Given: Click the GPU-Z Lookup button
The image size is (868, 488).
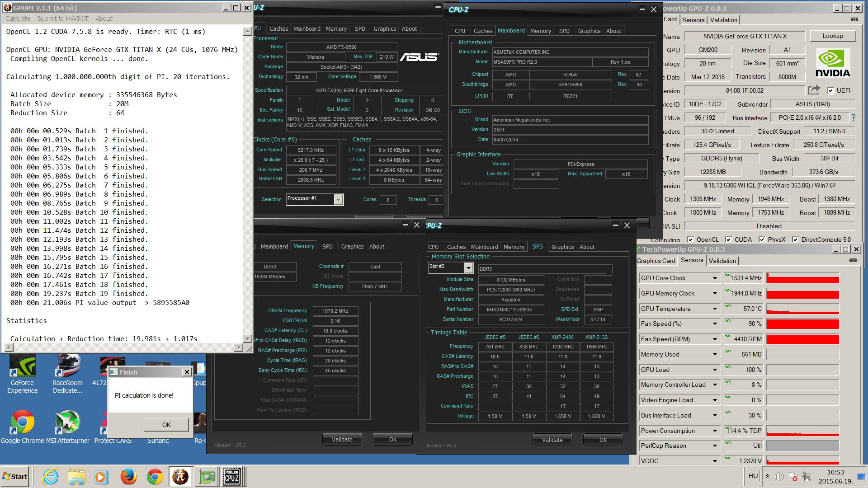Looking at the screenshot, I should tap(832, 36).
